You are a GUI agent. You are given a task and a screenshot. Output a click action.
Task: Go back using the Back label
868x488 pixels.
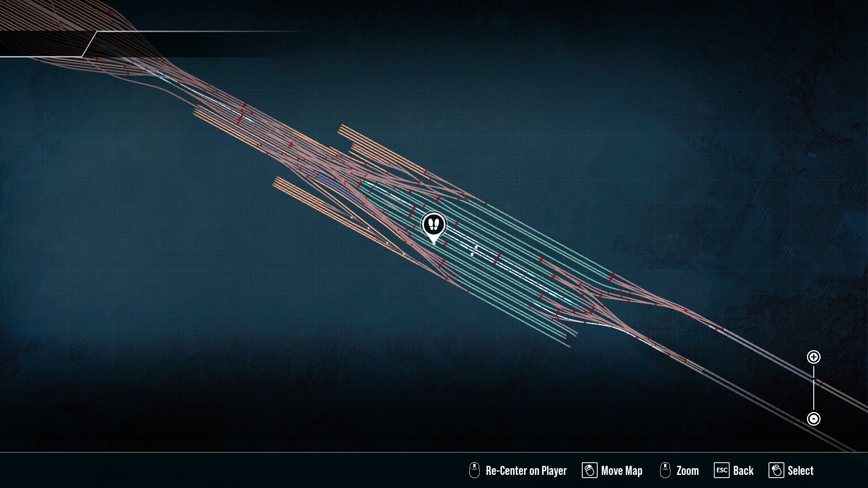(743, 471)
